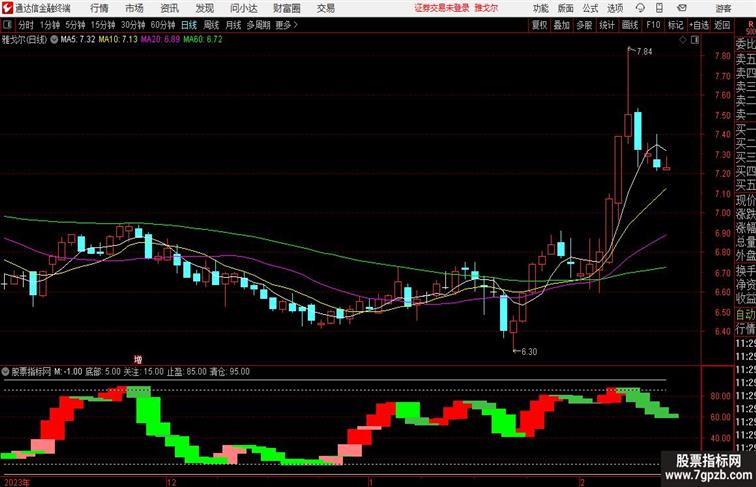Screen dimensions: 756x487
Task: Click the MA10: 7.13 value
Action: (118, 40)
